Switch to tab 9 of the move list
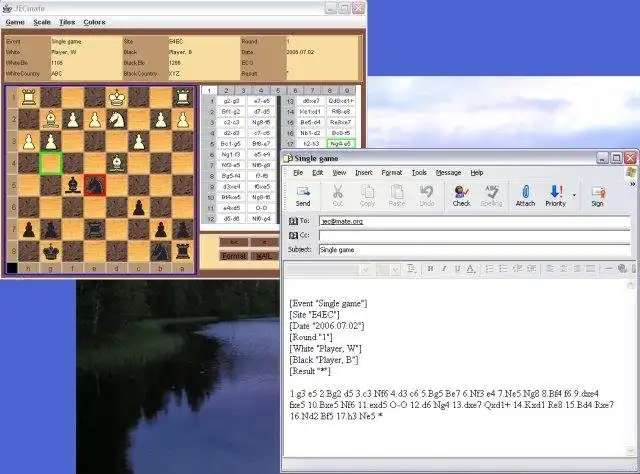Screen dimensions: 640x474 pyautogui.click(x=347, y=91)
